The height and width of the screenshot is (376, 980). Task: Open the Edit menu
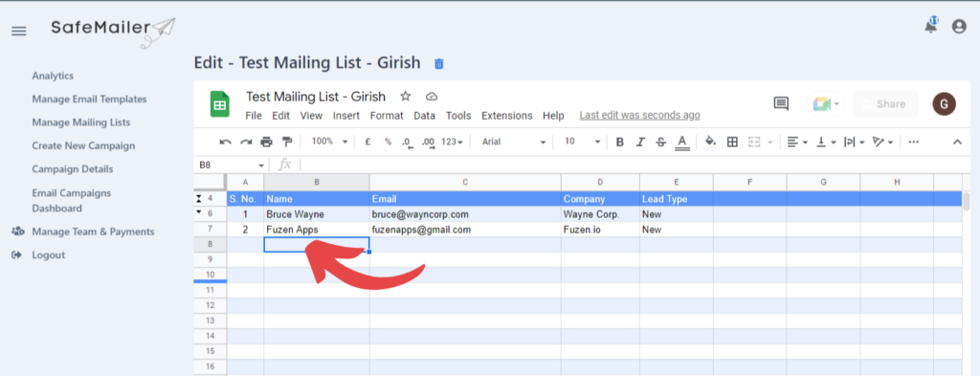tap(281, 116)
